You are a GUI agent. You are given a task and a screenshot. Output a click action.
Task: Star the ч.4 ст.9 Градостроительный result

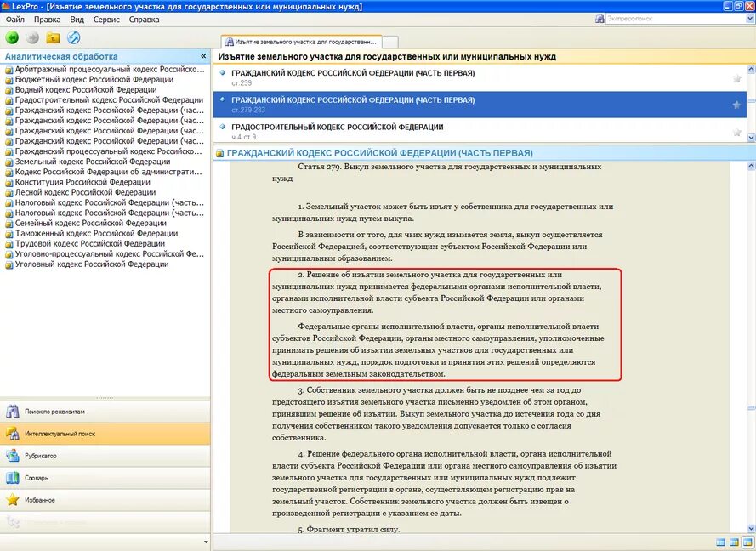(x=736, y=132)
